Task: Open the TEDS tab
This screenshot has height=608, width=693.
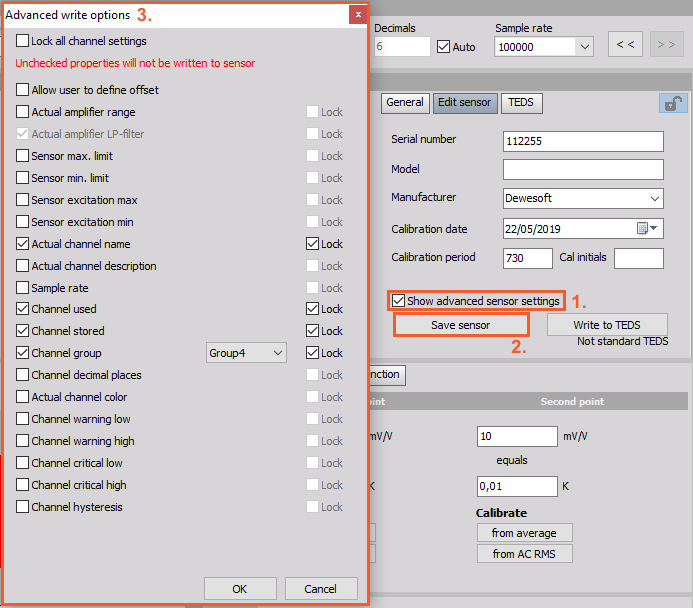Action: [521, 103]
